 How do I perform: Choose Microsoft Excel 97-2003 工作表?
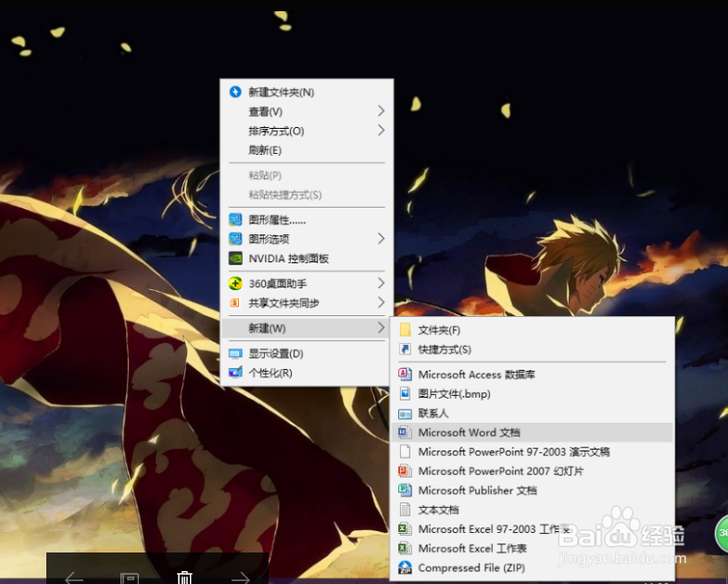532,529
